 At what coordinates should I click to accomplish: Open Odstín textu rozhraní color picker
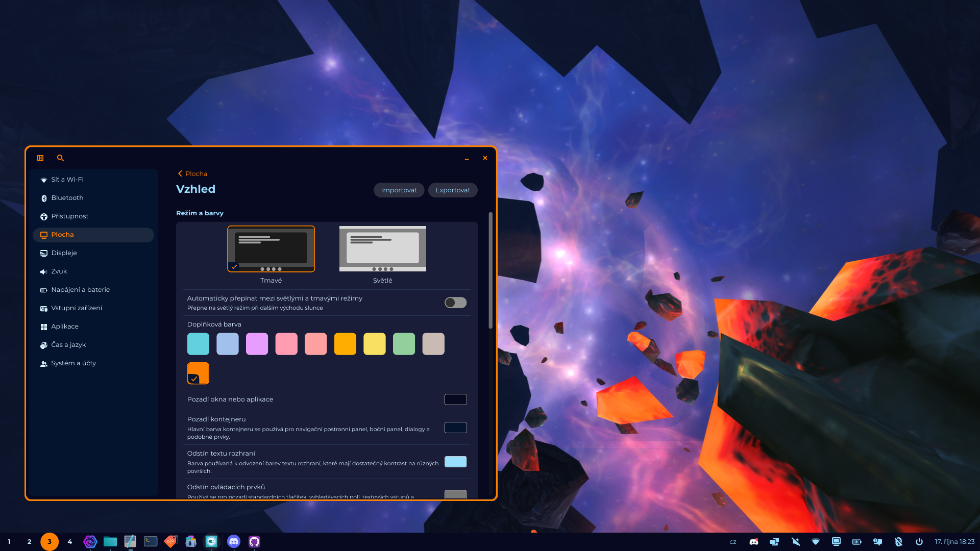click(x=455, y=462)
